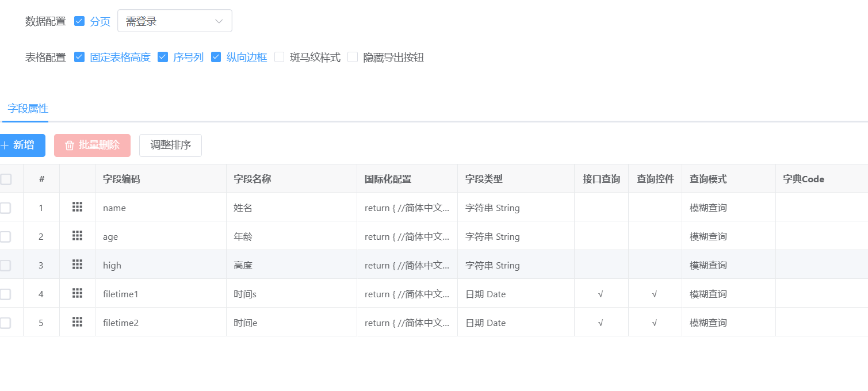The image size is (868, 391).
Task: Click the drag handle icon for filetime2 row
Action: 77,322
